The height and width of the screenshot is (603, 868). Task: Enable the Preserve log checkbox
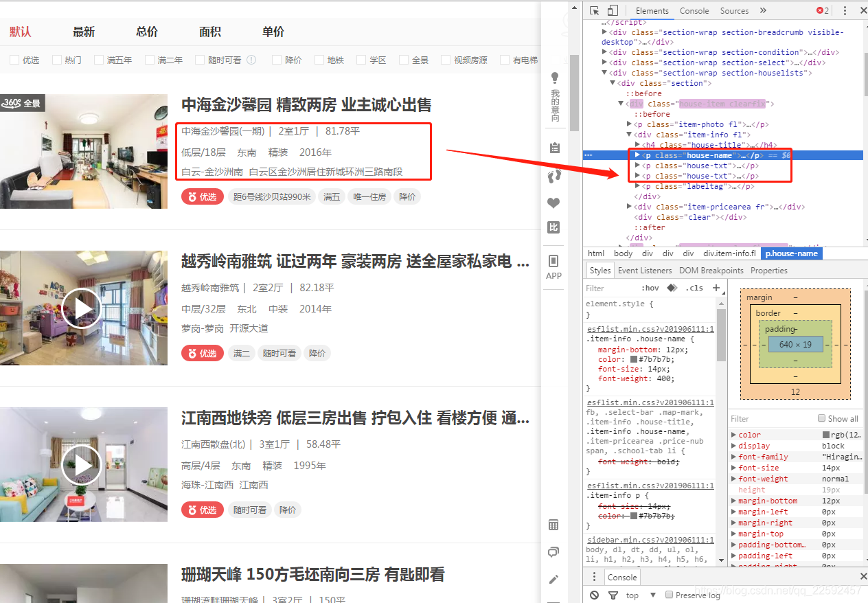670,595
